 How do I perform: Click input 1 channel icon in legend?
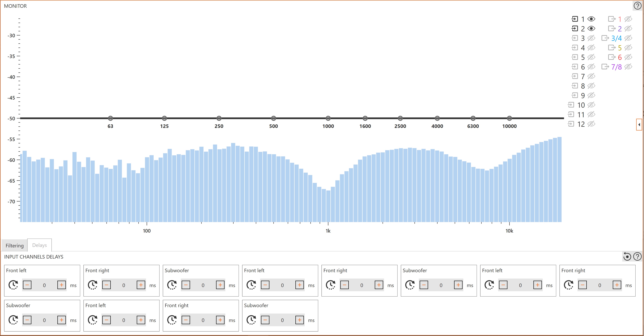[x=575, y=19]
